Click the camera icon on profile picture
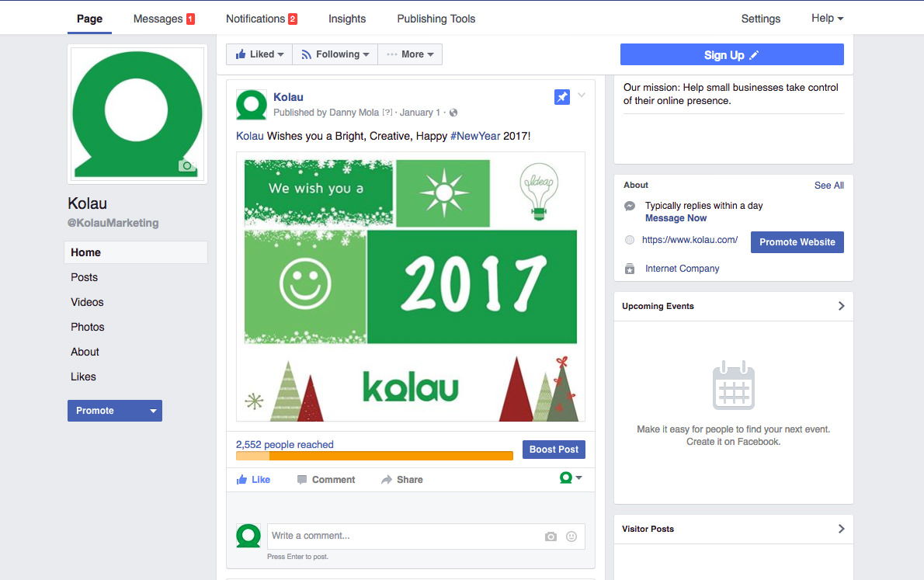The height and width of the screenshot is (580, 924). [187, 165]
